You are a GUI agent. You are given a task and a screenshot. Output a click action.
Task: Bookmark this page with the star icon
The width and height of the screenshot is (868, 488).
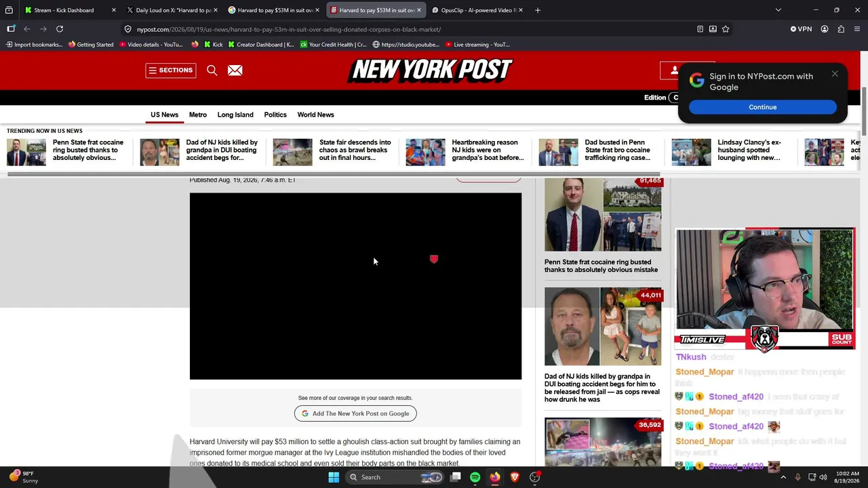tap(726, 29)
